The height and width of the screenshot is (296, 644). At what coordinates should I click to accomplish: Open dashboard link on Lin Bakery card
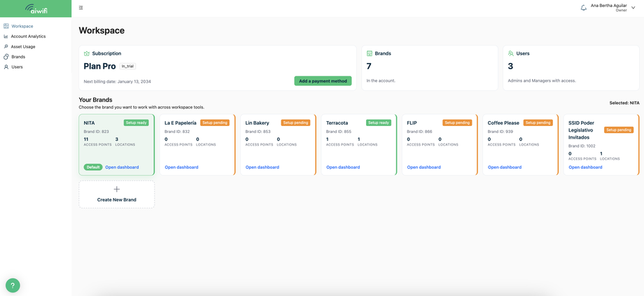click(x=262, y=167)
